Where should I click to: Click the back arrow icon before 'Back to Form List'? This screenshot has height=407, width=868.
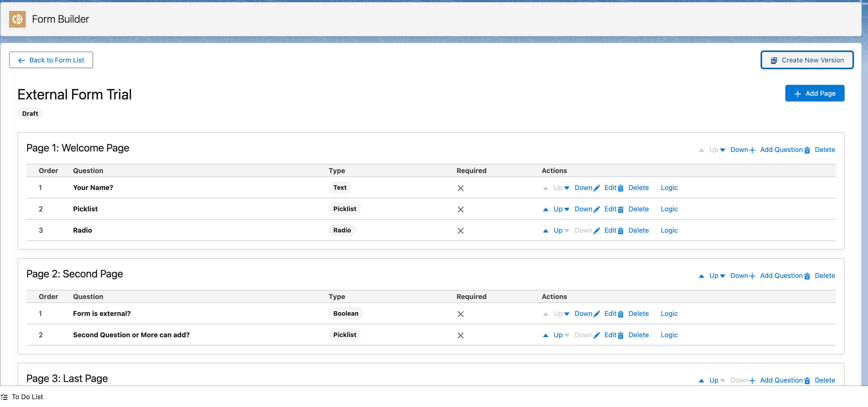tap(22, 60)
